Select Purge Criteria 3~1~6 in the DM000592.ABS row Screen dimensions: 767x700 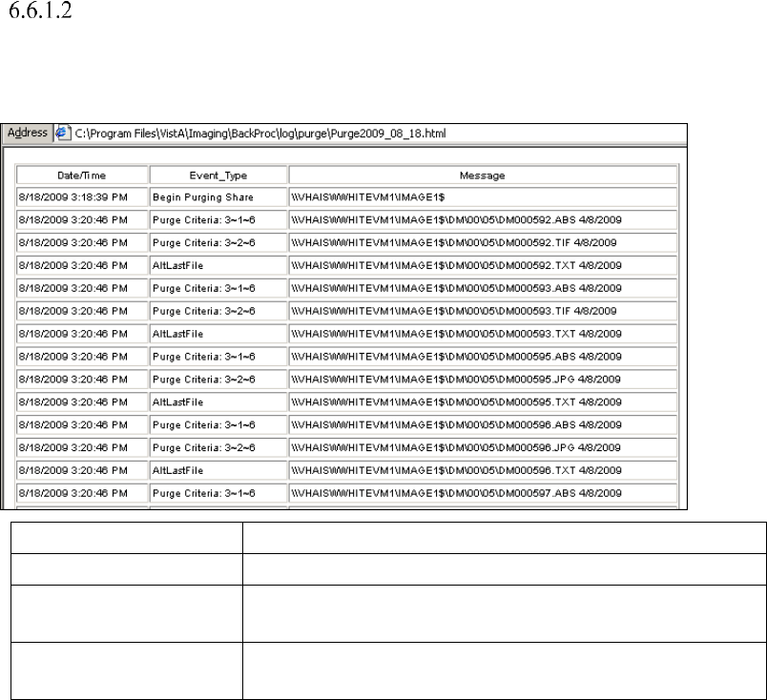218,220
